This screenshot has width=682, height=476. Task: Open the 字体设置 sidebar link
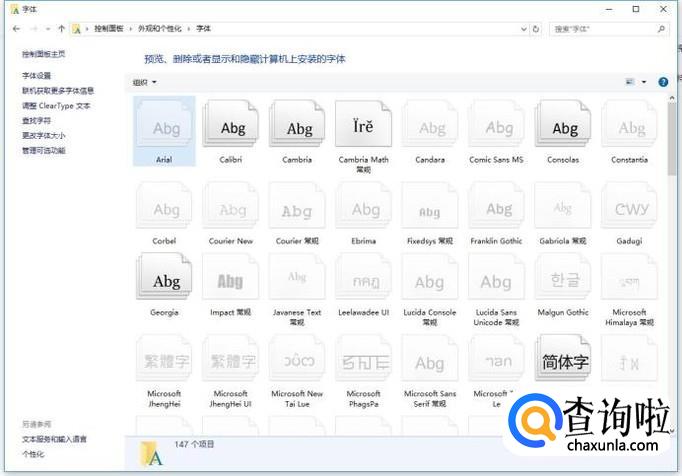(37, 76)
